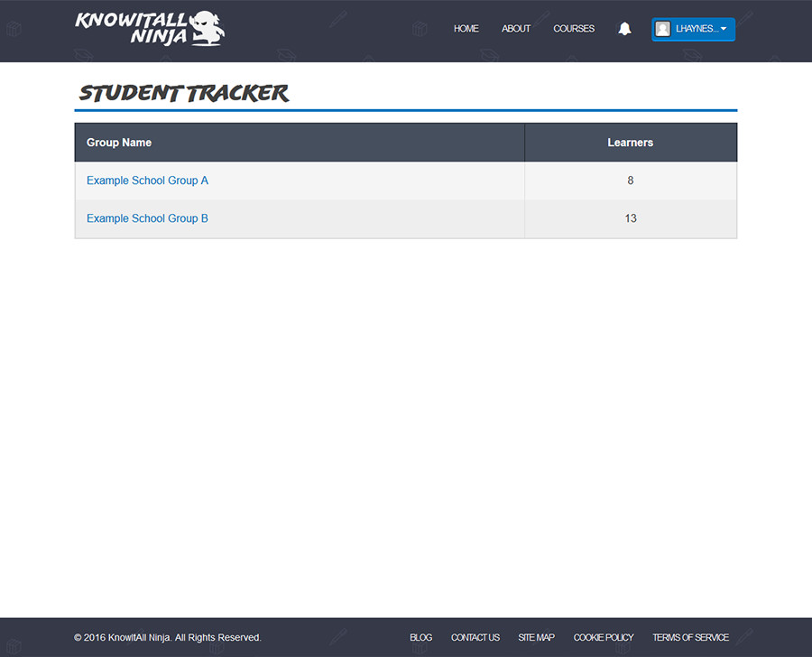Open the Courses menu item
The width and height of the screenshot is (812, 657).
coord(574,29)
